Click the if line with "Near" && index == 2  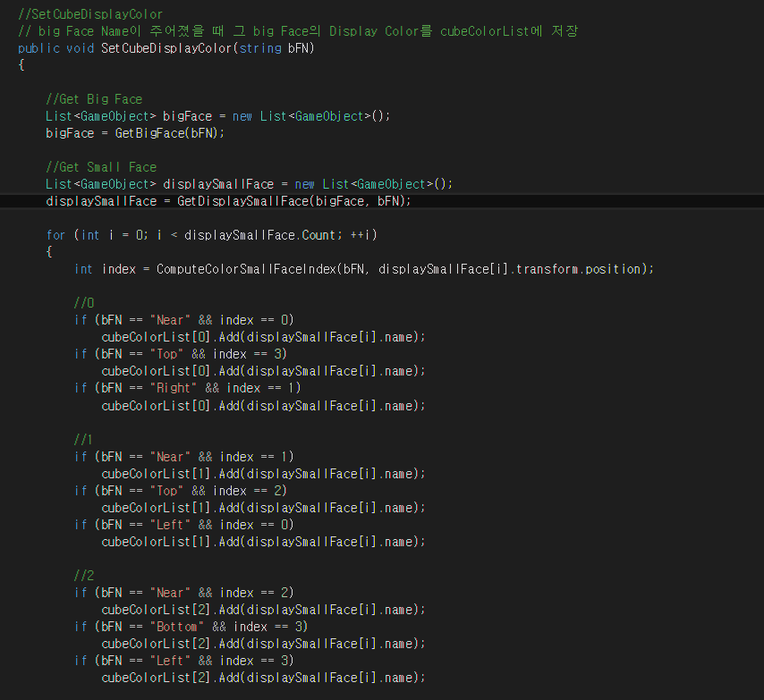pyautogui.click(x=183, y=593)
